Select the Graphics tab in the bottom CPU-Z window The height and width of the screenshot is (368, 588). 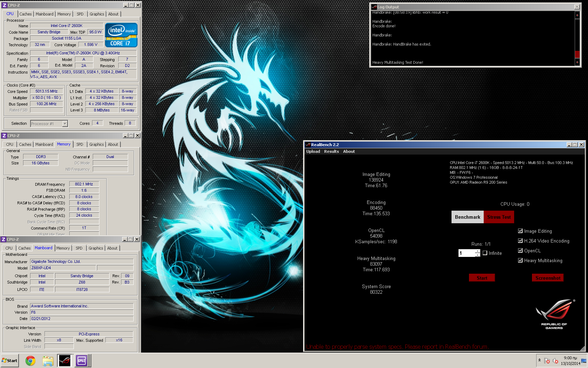tap(96, 248)
